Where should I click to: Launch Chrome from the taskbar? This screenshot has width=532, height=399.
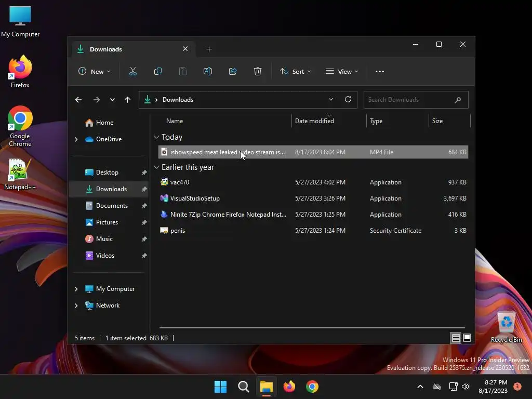[312, 387]
